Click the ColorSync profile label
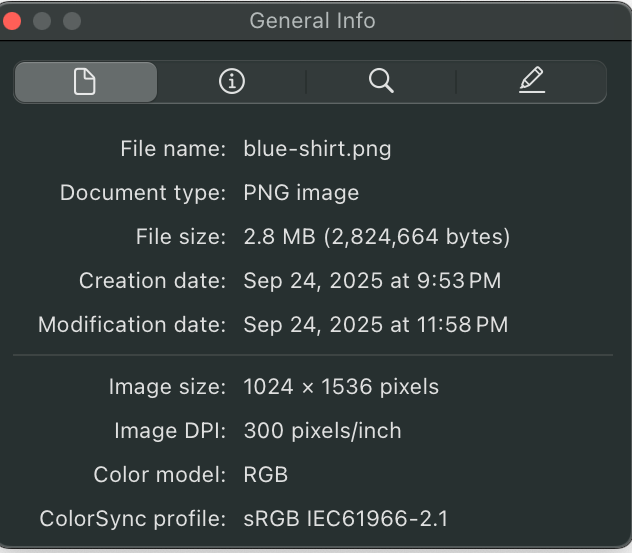Screen dimensions: 632x553 (x=132, y=519)
